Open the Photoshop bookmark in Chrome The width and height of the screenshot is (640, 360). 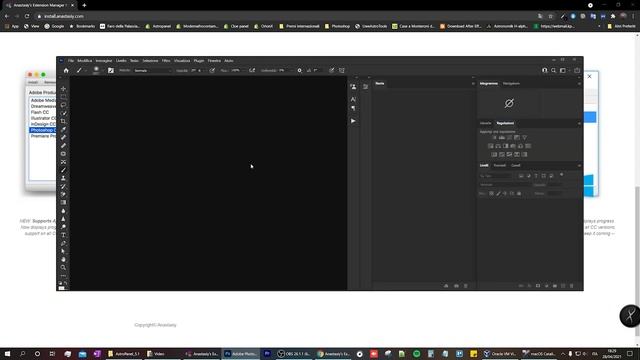(337, 26)
